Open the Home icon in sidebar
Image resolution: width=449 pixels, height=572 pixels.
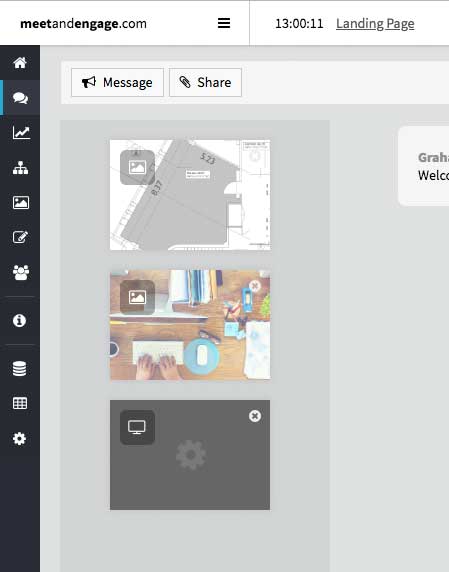[20, 63]
